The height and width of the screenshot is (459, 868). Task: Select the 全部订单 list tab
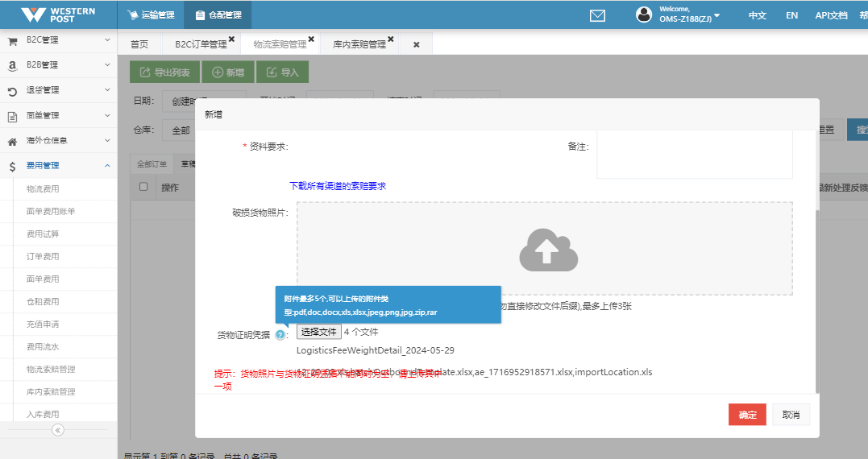(x=152, y=164)
